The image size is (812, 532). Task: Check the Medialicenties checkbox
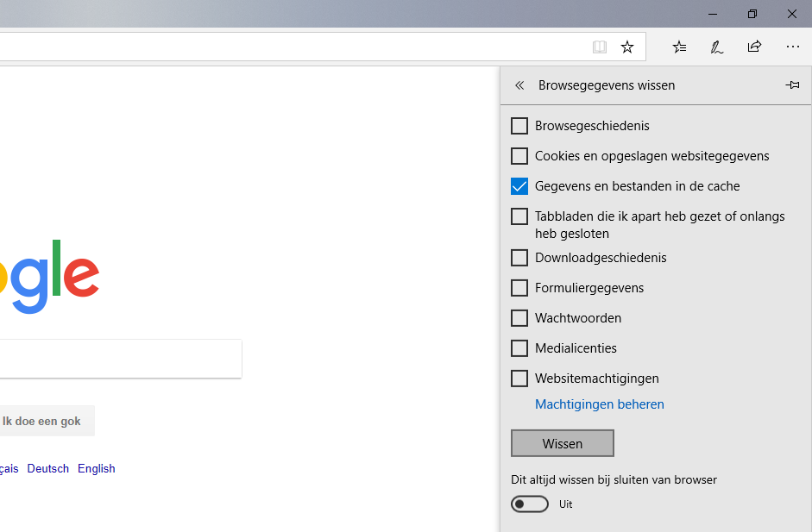click(519, 348)
